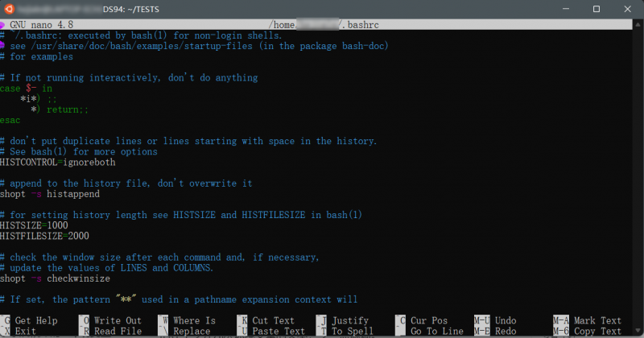Click the Mark Text shortcut
The image size is (644, 338).
[598, 320]
